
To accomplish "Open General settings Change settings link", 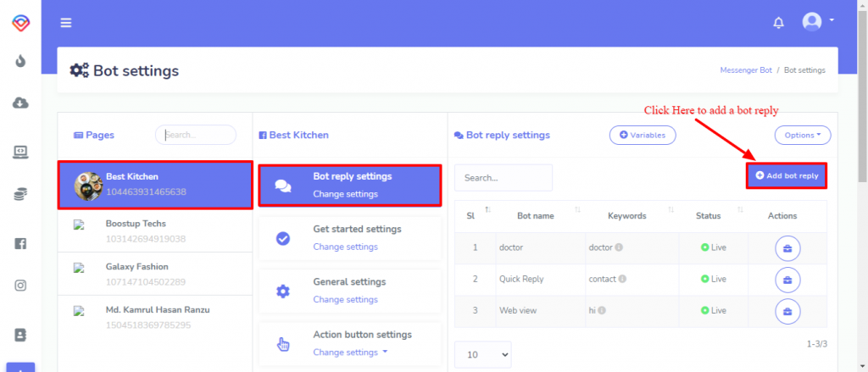I will click(x=346, y=299).
